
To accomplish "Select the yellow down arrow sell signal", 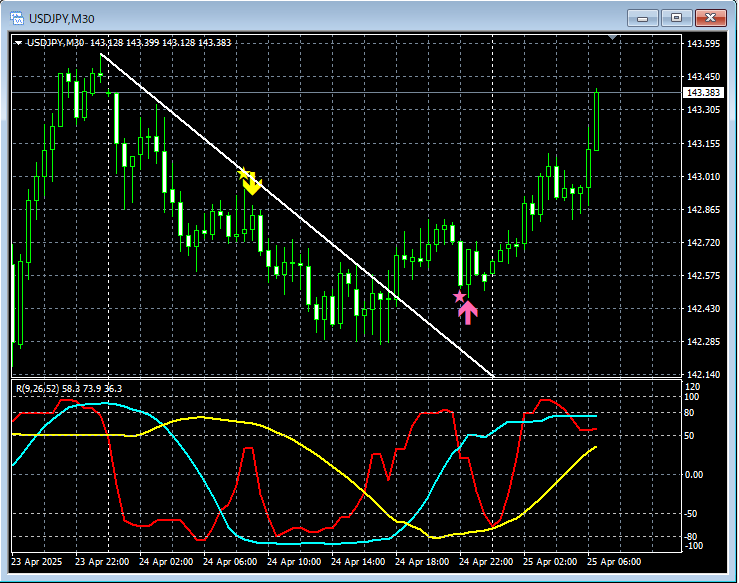I will [x=253, y=185].
